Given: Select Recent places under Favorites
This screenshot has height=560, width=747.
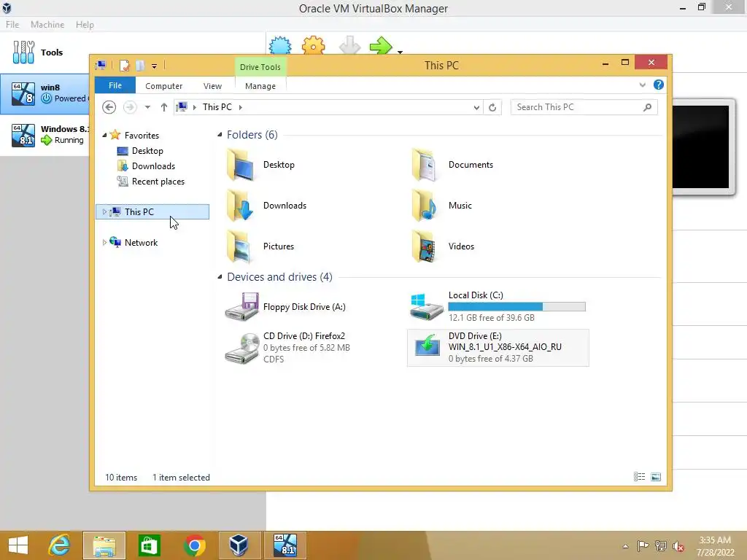Looking at the screenshot, I should [158, 182].
